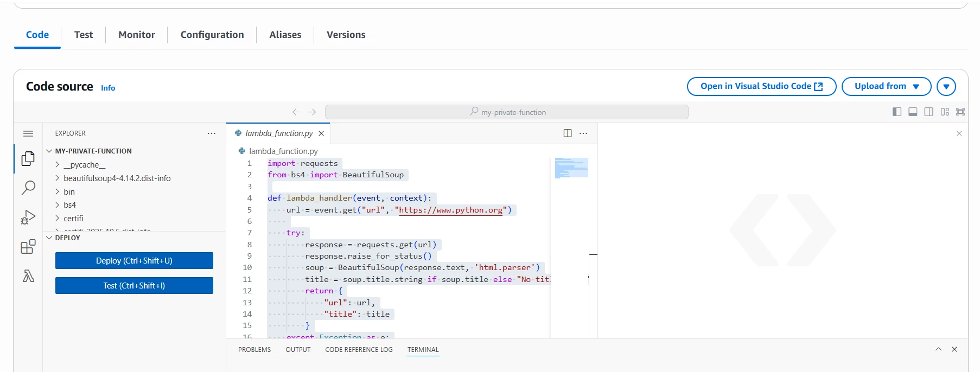This screenshot has width=980, height=372.
Task: Expand the __pycache__ folder
Action: (x=85, y=165)
